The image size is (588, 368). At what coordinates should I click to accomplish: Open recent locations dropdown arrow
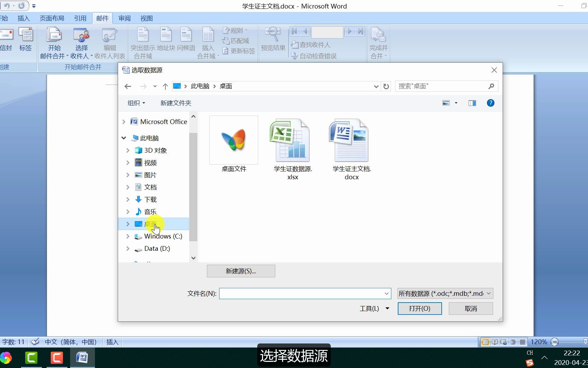coord(155,86)
